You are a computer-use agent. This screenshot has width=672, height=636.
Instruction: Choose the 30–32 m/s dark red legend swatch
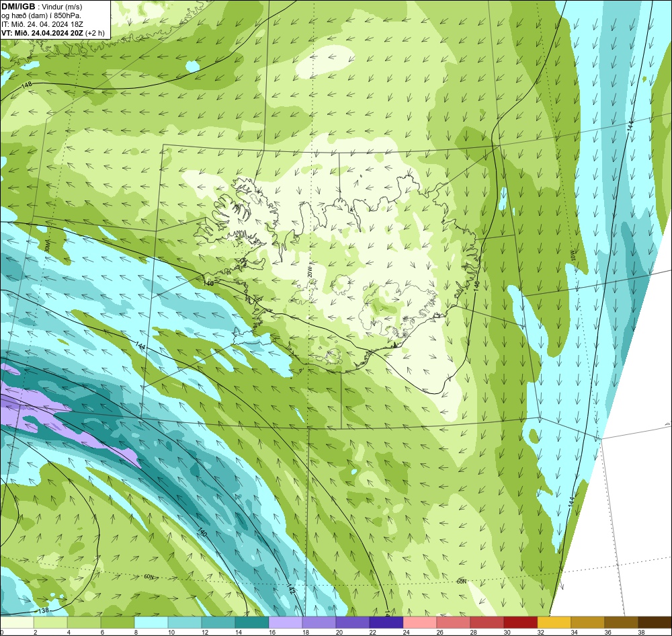click(520, 623)
